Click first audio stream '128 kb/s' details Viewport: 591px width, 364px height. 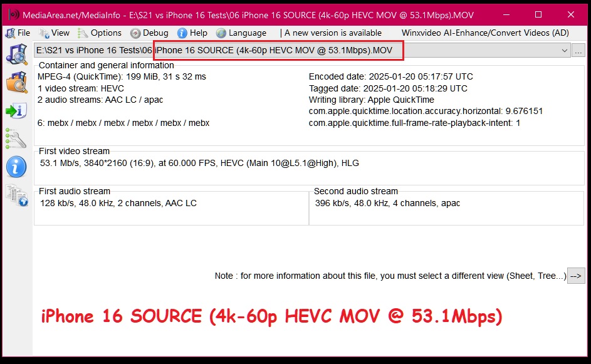118,203
